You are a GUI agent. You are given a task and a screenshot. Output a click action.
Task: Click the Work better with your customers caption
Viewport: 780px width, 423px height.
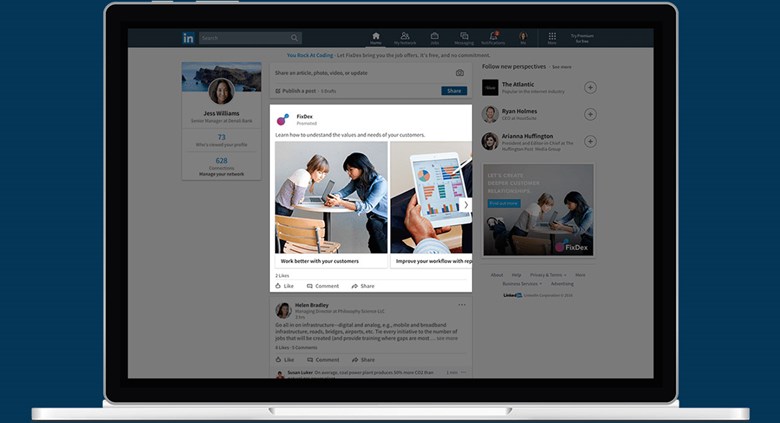319,261
